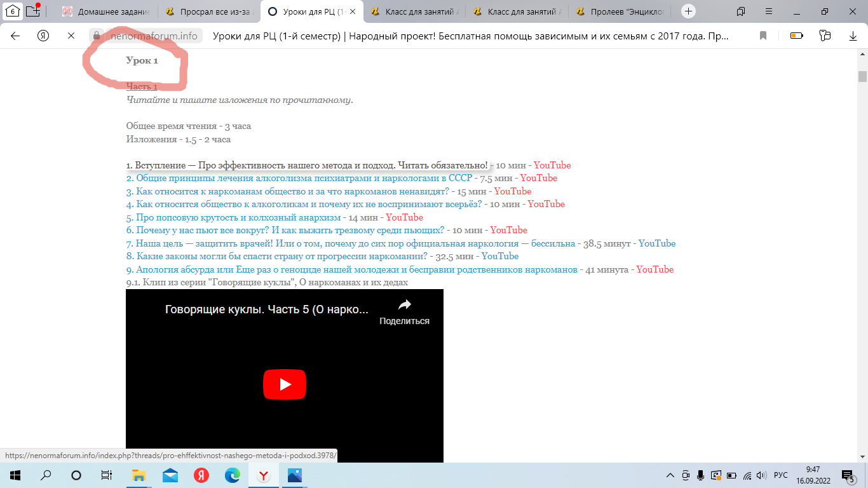
Task: Bookmark this page with the flag icon
Action: point(763,36)
